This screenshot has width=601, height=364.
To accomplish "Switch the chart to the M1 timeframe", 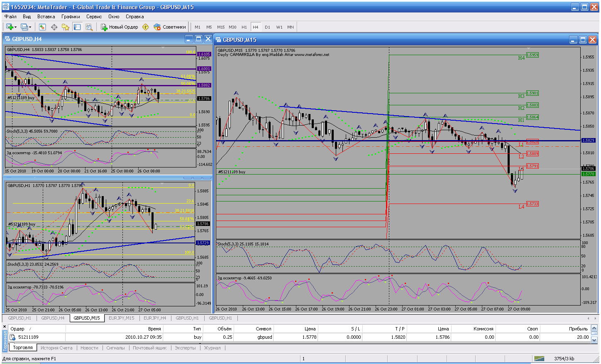I will point(198,27).
